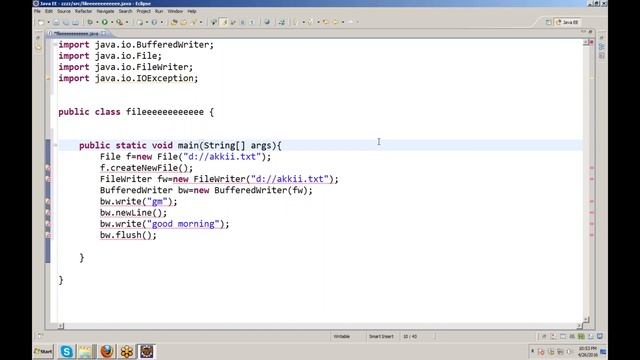This screenshot has height=360, width=640.
Task: Click the error marker on f.createNewFile line
Action: (48, 168)
